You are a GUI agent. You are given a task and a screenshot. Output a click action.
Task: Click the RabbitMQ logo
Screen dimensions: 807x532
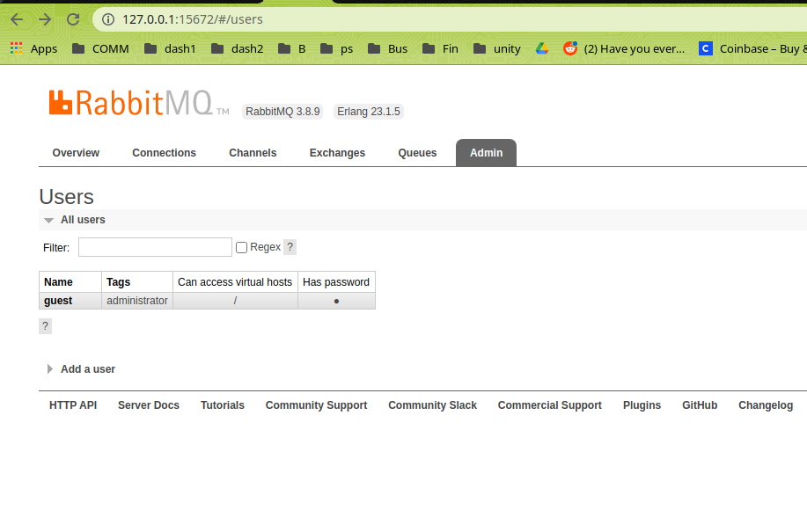pos(139,103)
